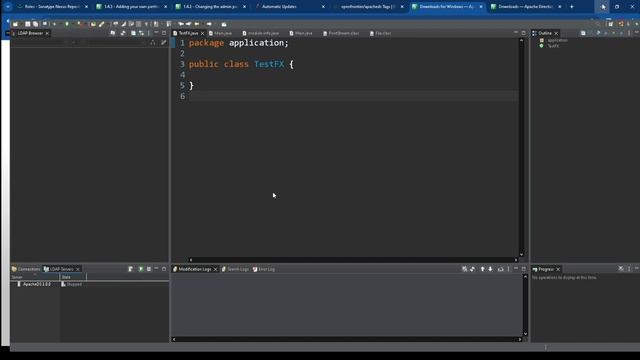Switch to the LDAP Browser view tab
The width and height of the screenshot is (640, 360).
click(x=30, y=33)
